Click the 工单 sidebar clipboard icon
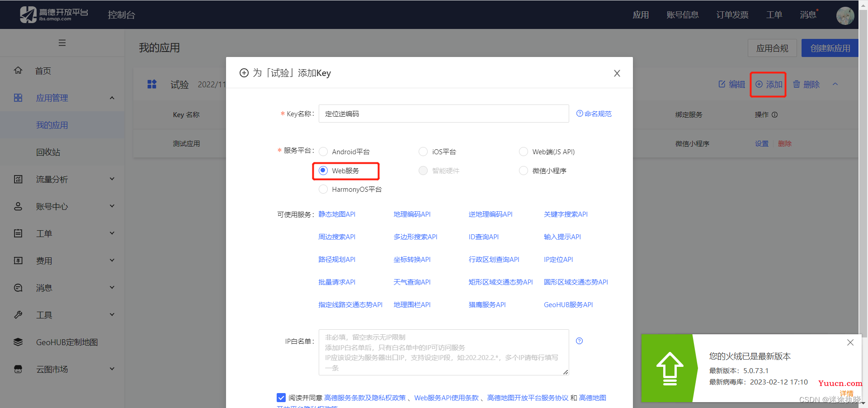Viewport: 868px width, 408px height. tap(18, 233)
